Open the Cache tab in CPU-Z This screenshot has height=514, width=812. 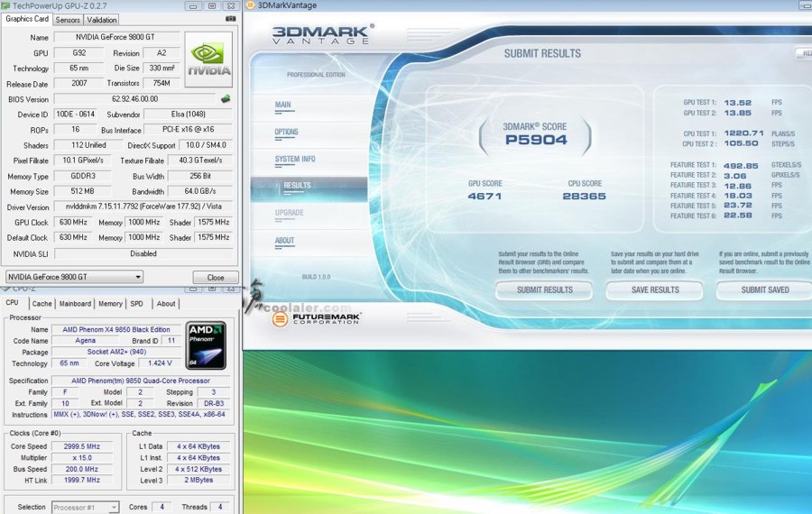[42, 304]
